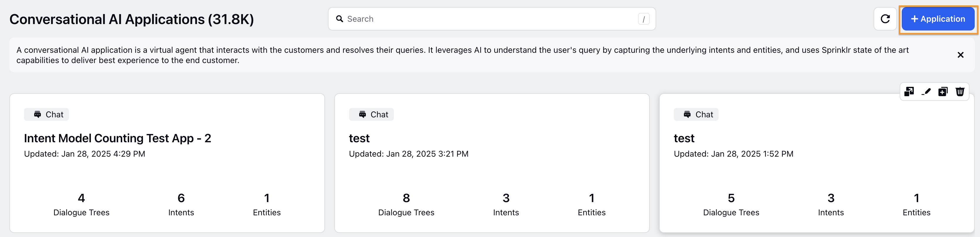
Task: Click 1 Entities on 3:21 PM test card
Action: point(592,205)
